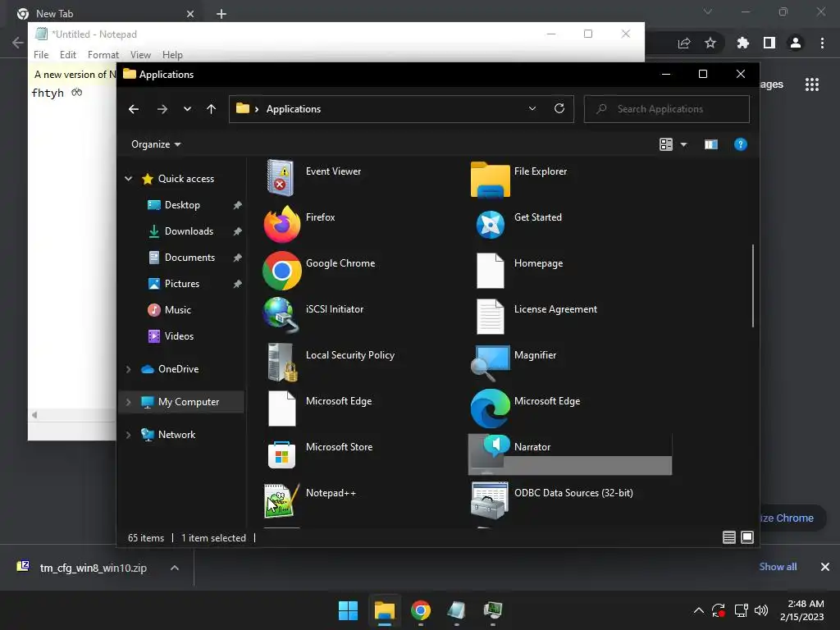The height and width of the screenshot is (630, 840).
Task: Open a new Chrome tab with plus button
Action: [221, 14]
